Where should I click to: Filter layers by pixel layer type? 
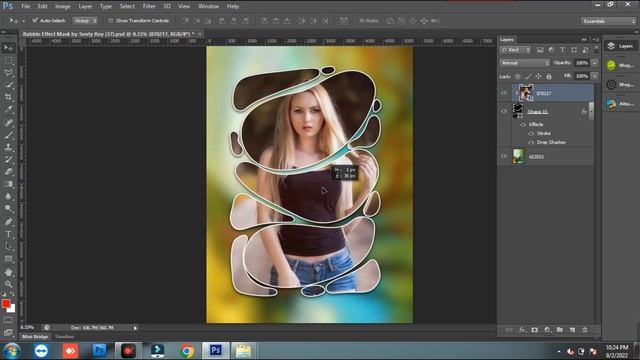tap(540, 50)
